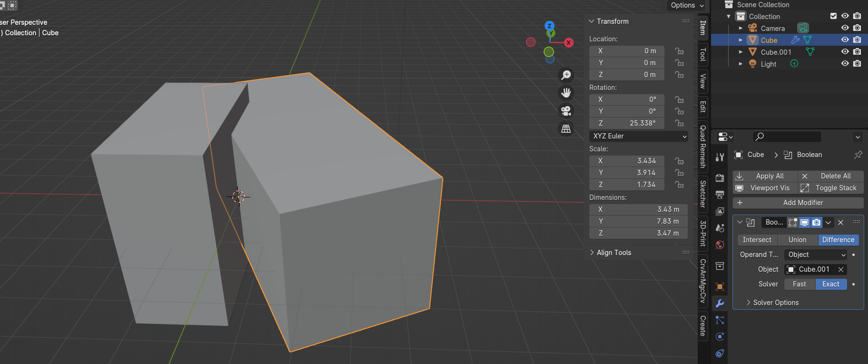Click the pan view hand icon
868x364 pixels.
tap(566, 93)
